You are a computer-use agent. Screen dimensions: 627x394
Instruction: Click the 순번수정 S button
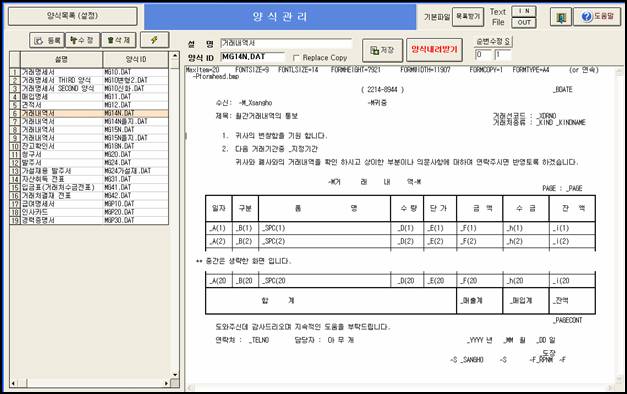(493, 42)
